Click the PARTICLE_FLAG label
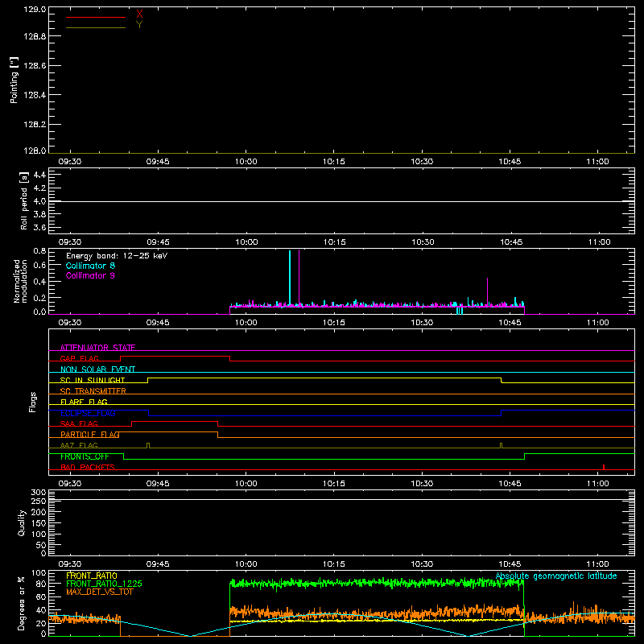 90,434
